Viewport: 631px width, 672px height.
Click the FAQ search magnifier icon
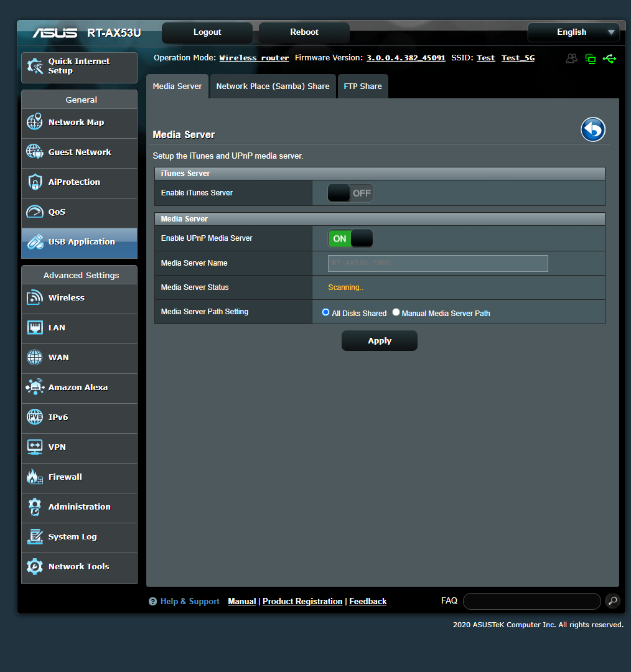[613, 601]
